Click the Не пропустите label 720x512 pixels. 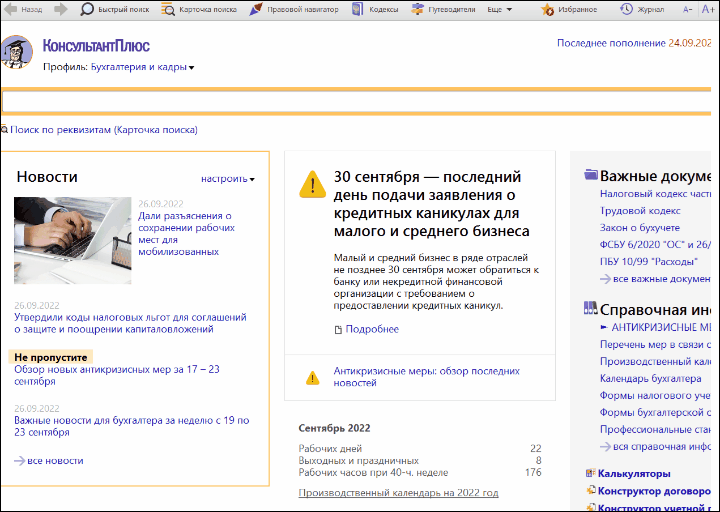51,357
